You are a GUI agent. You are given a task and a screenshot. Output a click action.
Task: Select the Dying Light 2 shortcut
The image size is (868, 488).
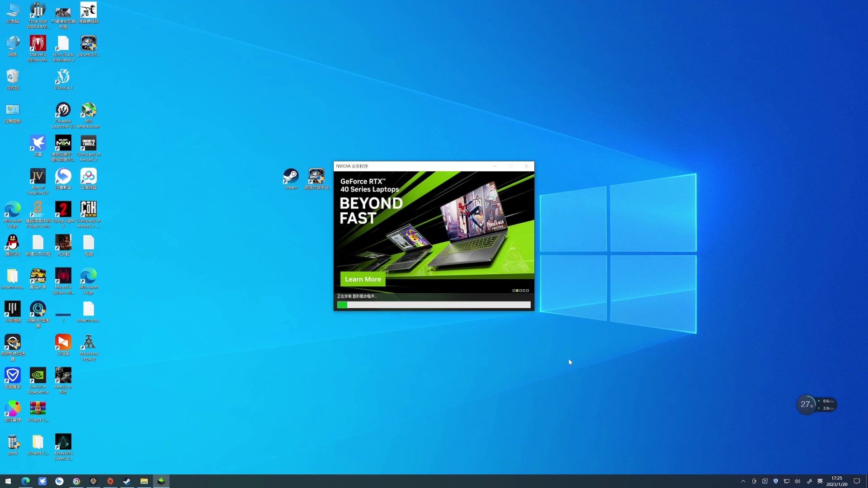pyautogui.click(x=63, y=215)
